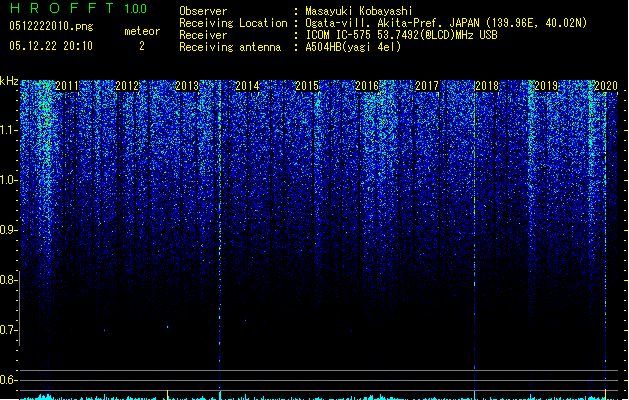This screenshot has width=629, height=400.
Task: Click the 1.0.0 version number
Action: 136,9
